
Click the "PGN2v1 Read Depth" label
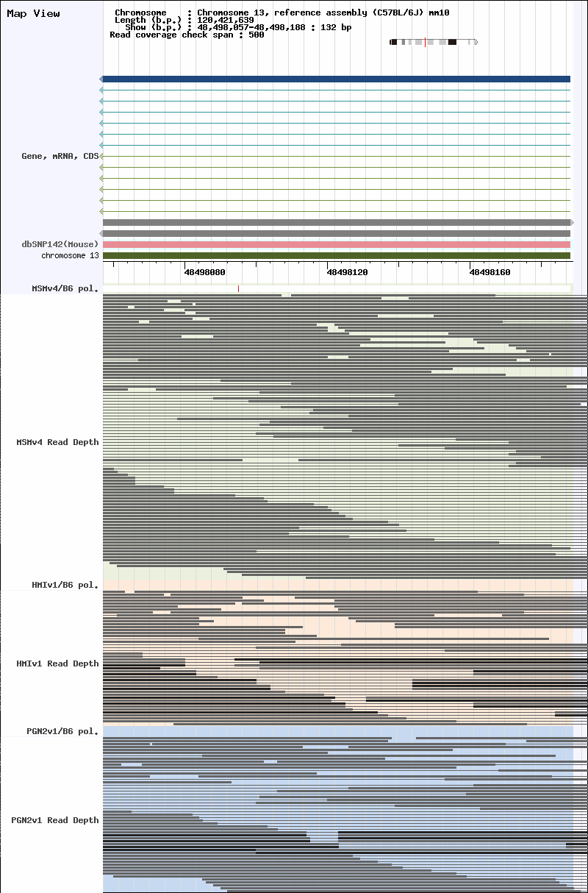pos(55,820)
